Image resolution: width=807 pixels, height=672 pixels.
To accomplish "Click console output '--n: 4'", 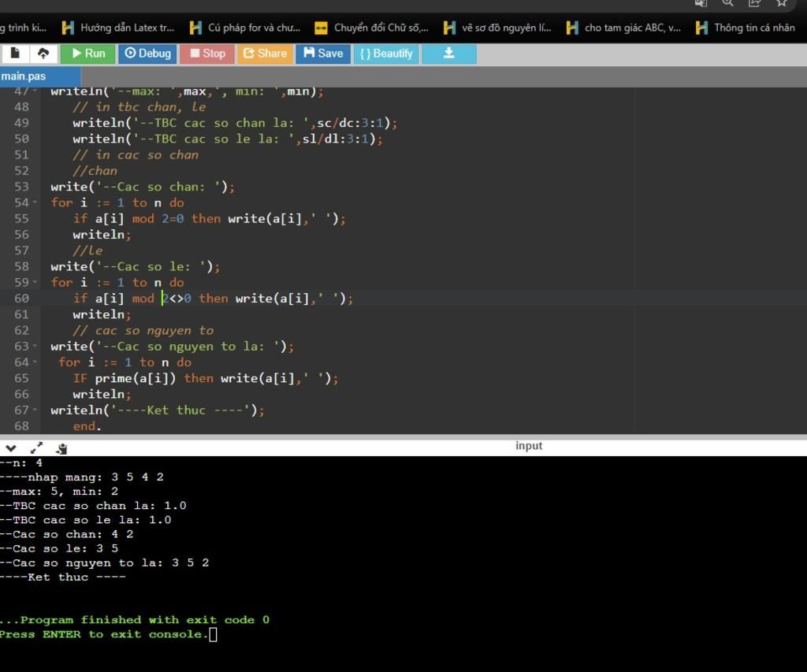I will 21,463.
